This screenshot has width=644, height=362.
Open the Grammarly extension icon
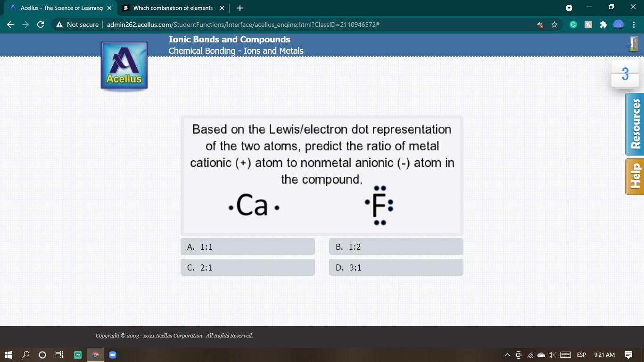573,25
